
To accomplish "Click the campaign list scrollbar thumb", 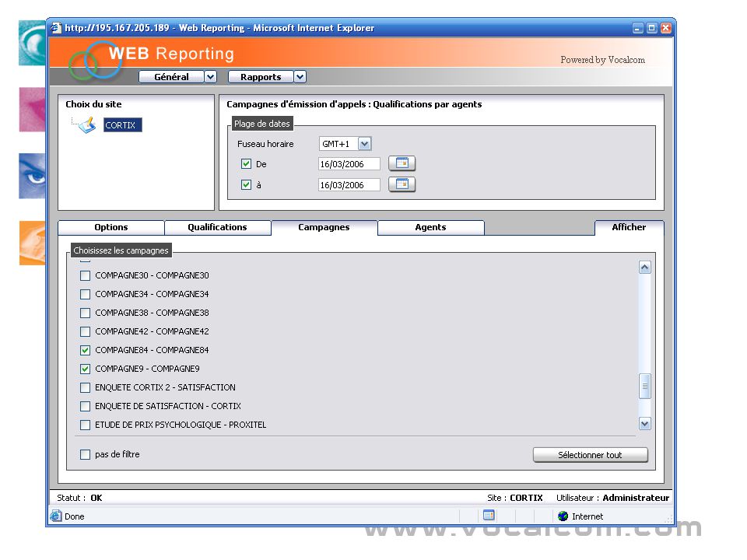I will click(x=644, y=386).
